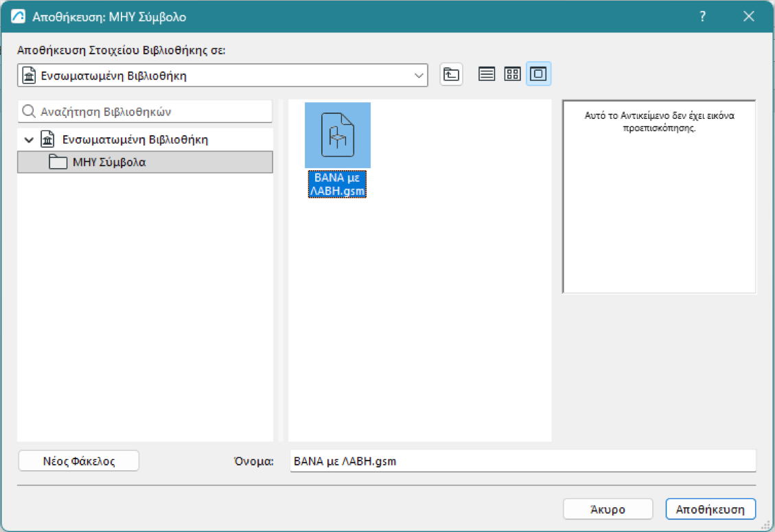Click the ΜΗΥ Σύμβολα folder icon
The width and height of the screenshot is (775, 532).
click(x=58, y=162)
